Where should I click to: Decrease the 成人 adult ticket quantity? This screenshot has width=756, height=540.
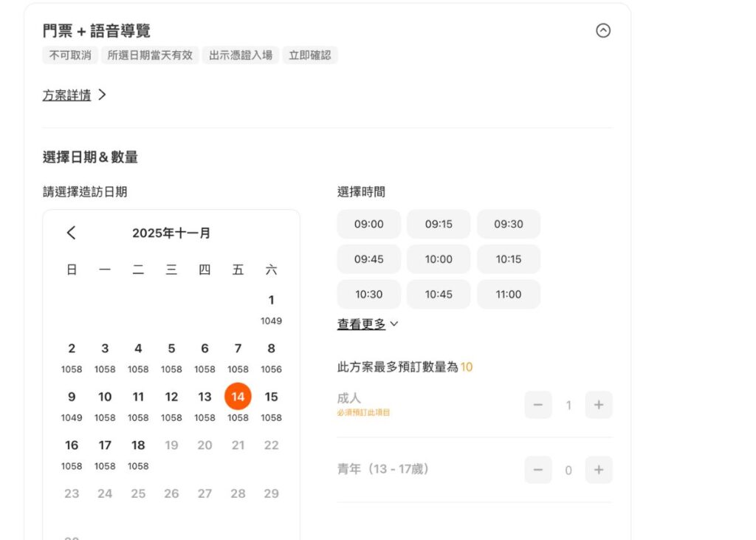coord(538,405)
